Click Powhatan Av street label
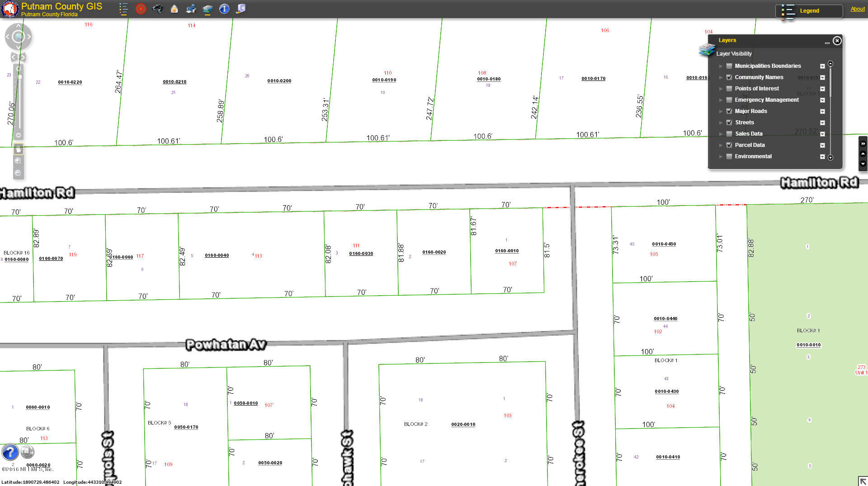Viewport: 868px width, 486px height. coord(226,345)
